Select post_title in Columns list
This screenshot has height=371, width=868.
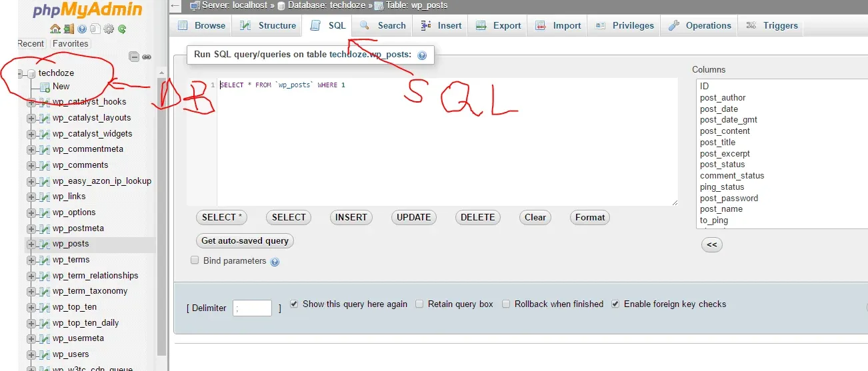(717, 142)
